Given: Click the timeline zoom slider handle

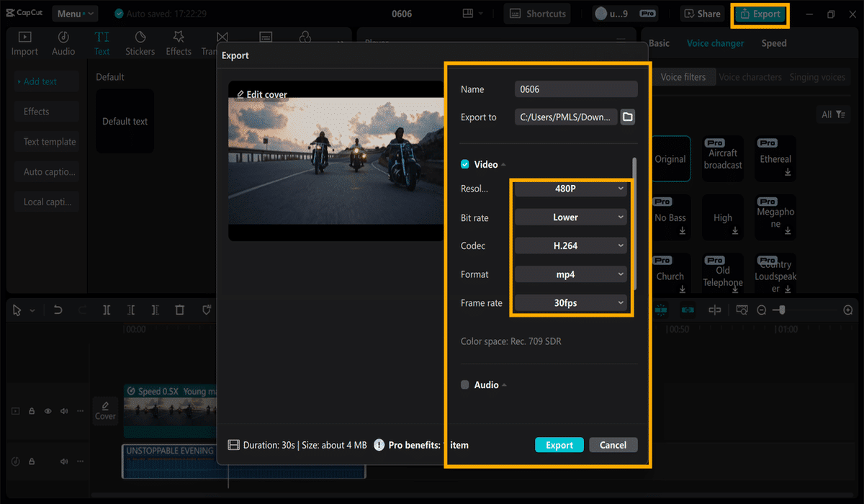Looking at the screenshot, I should point(782,310).
